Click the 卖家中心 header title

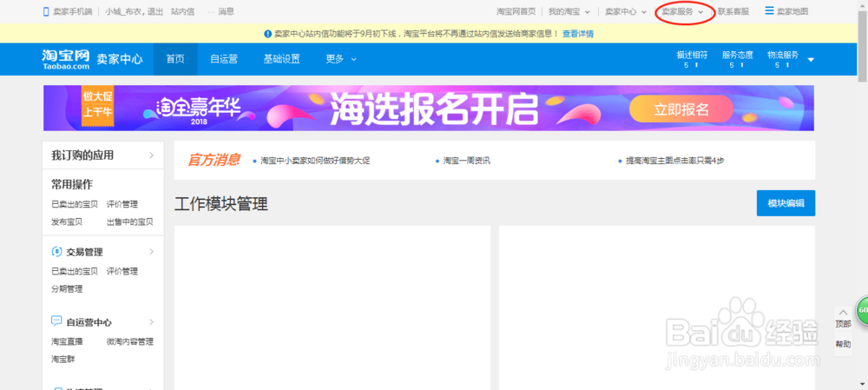(x=120, y=59)
